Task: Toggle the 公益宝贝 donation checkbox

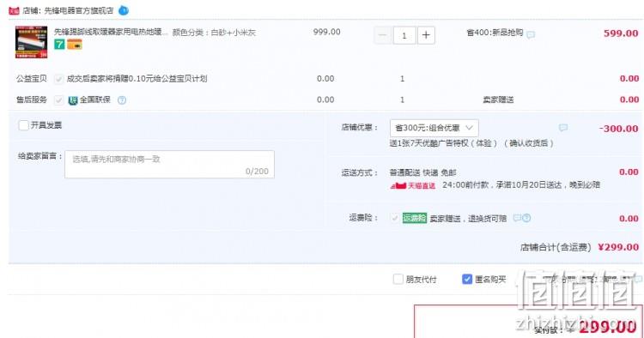Action: click(x=58, y=79)
